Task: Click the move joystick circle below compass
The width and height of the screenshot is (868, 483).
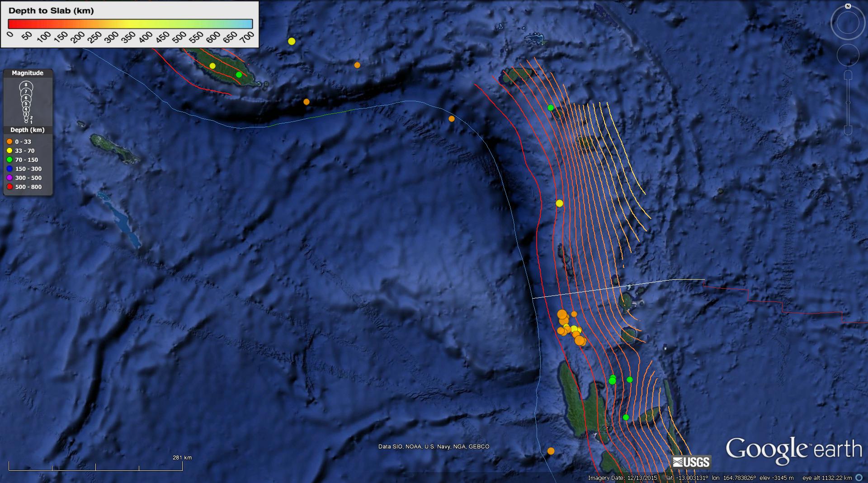Action: [848, 55]
